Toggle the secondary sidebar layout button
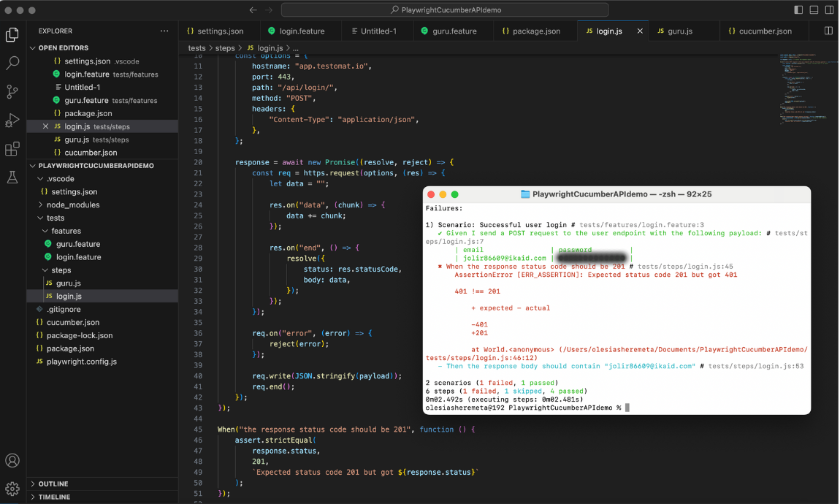Screen dimensions: 840x504 (829, 10)
